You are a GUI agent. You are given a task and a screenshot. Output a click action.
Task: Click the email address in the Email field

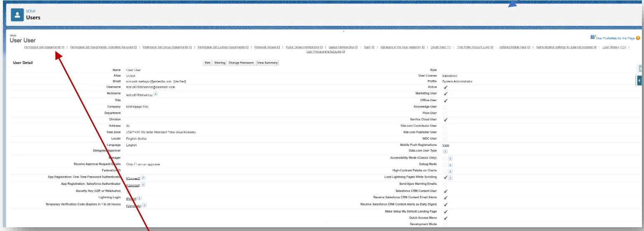[148, 81]
